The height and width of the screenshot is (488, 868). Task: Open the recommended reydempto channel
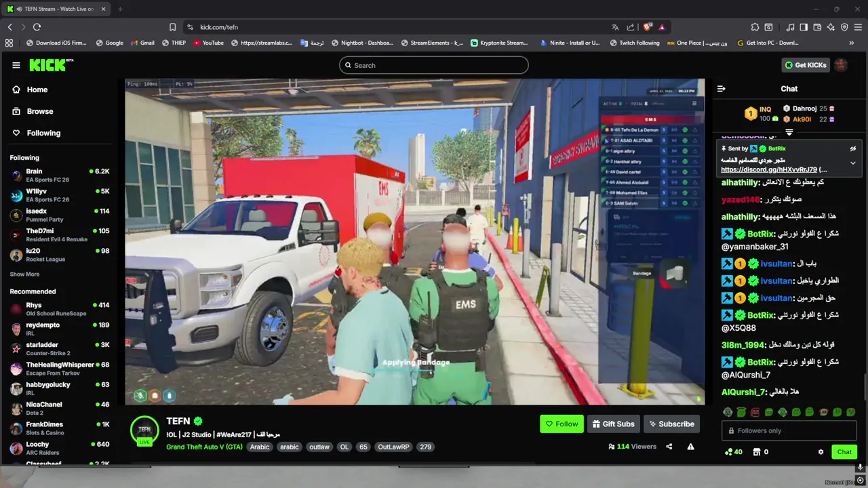point(60,329)
